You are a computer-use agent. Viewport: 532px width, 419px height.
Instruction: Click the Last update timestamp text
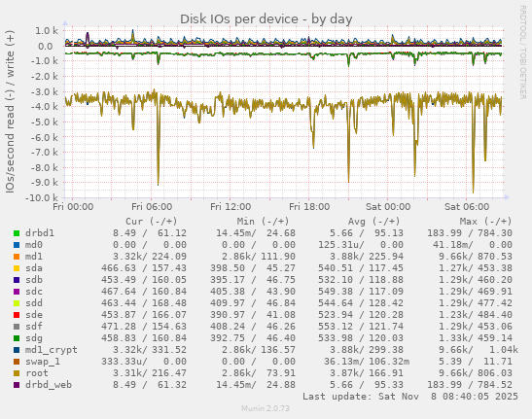click(x=410, y=397)
